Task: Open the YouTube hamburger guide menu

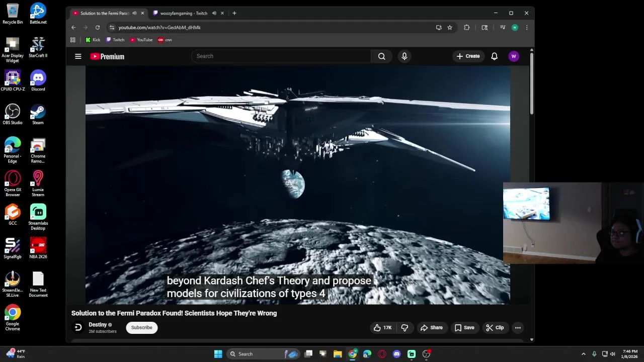Action: pos(78,56)
